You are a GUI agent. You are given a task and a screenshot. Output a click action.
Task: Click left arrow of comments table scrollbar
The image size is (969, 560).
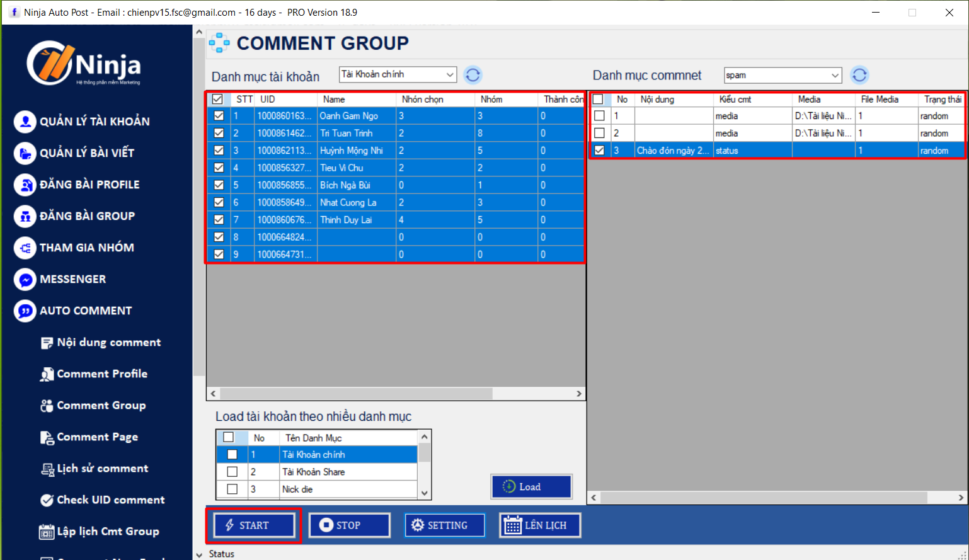(x=593, y=498)
